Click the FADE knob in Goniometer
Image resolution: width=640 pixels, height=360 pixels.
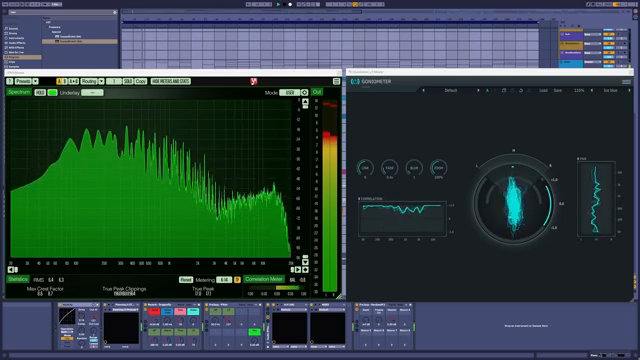(x=389, y=168)
